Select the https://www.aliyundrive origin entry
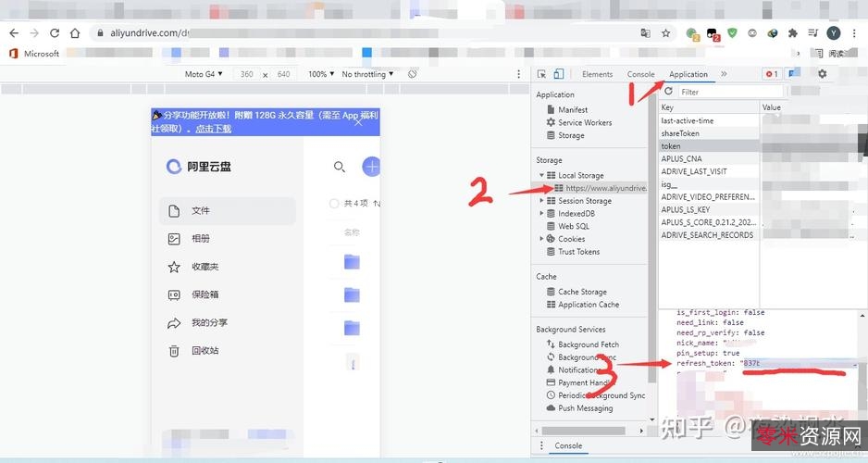 (x=601, y=188)
